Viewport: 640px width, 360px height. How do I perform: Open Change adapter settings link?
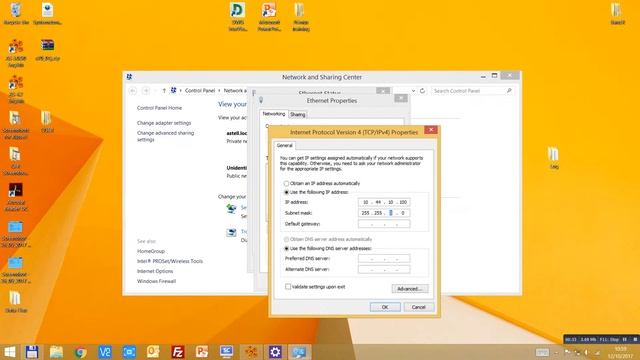point(164,123)
